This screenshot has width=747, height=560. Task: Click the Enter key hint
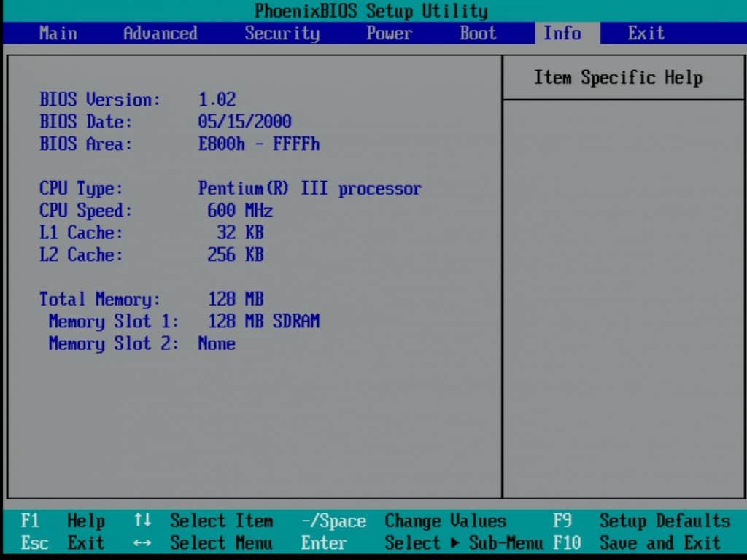(x=324, y=542)
